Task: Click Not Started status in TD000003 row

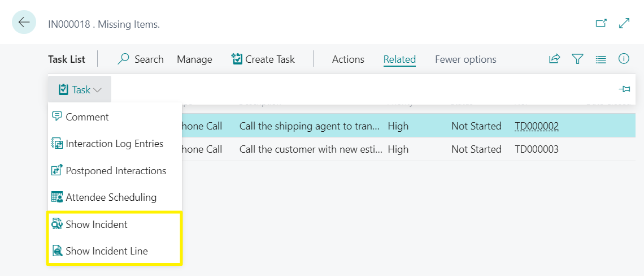Action: 476,149
